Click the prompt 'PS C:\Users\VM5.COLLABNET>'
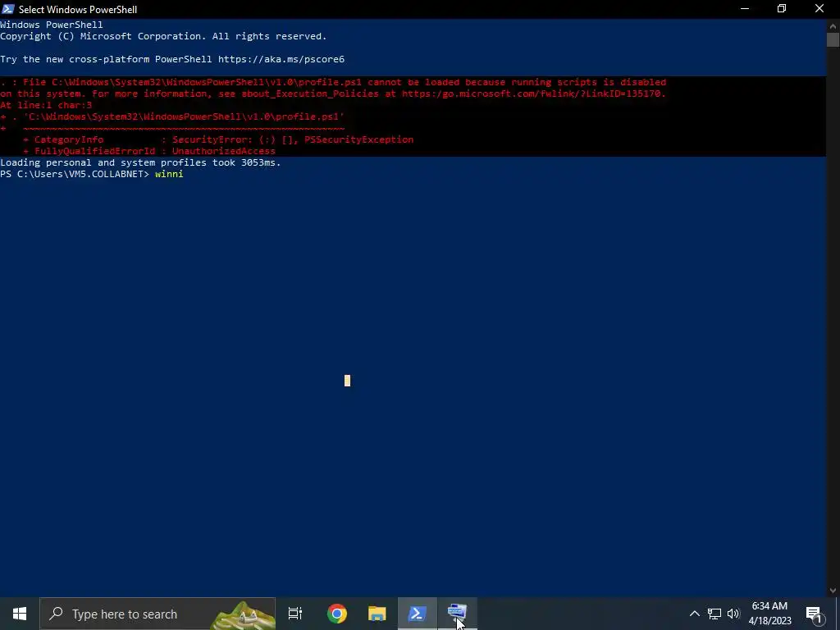 [x=75, y=174]
